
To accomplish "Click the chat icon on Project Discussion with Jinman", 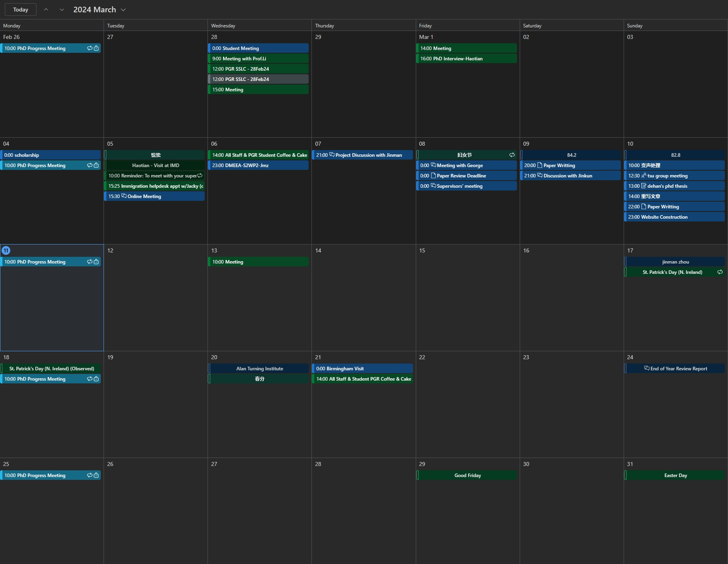I will point(332,155).
